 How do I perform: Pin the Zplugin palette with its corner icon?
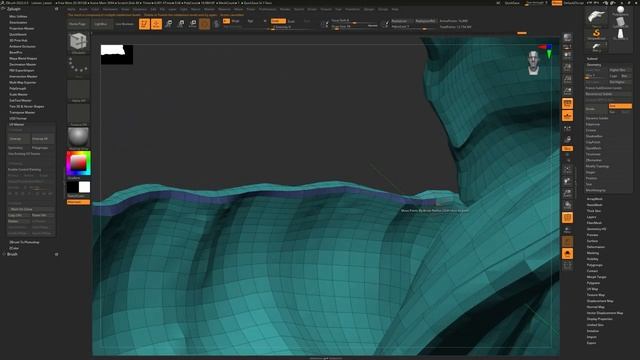pos(56,9)
